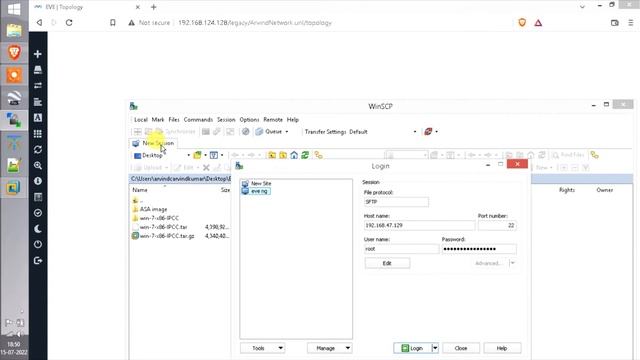Click EVE sidebar Logout icon
The image size is (640, 360).
(38, 260)
